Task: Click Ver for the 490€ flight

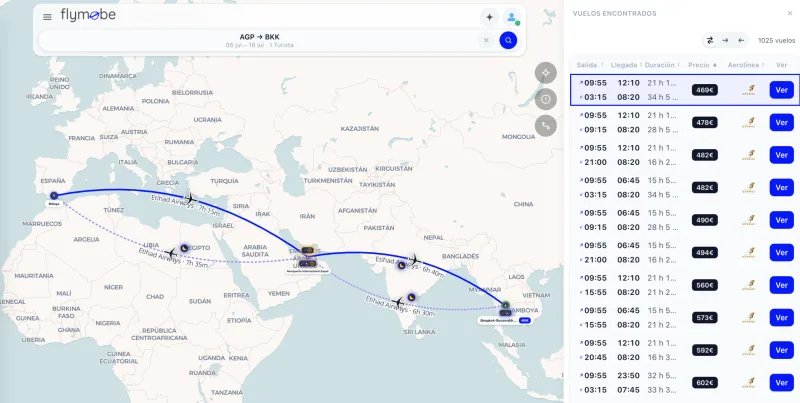Action: click(782, 220)
